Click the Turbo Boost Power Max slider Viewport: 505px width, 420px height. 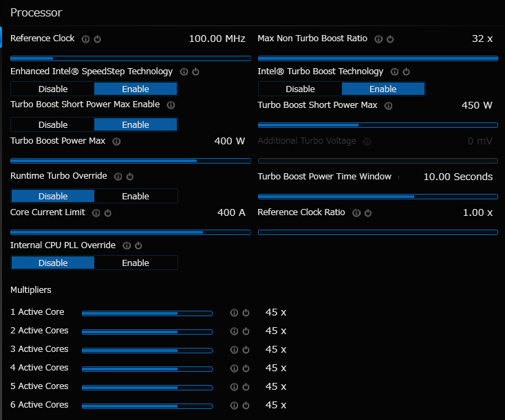pyautogui.click(x=131, y=161)
